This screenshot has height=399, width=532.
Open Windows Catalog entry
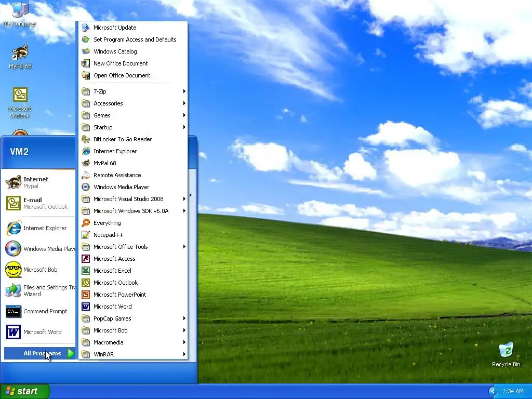point(133,51)
